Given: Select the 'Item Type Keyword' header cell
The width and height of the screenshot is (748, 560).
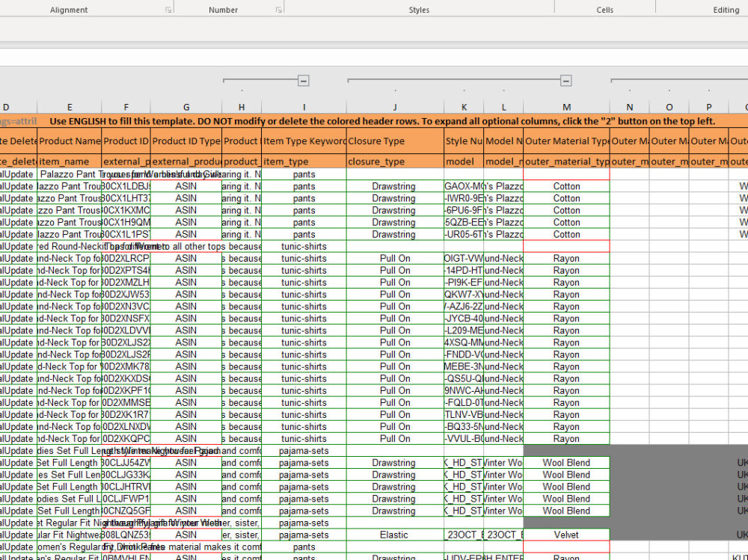Looking at the screenshot, I should [304, 141].
